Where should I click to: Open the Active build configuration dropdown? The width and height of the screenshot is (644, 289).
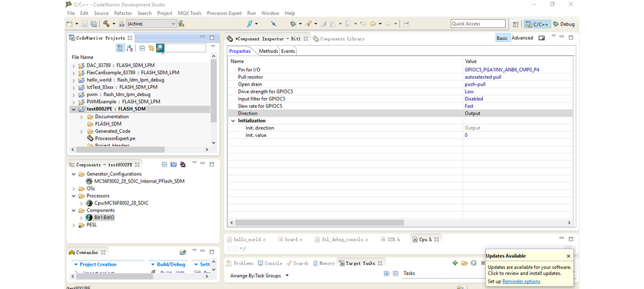click(151, 24)
